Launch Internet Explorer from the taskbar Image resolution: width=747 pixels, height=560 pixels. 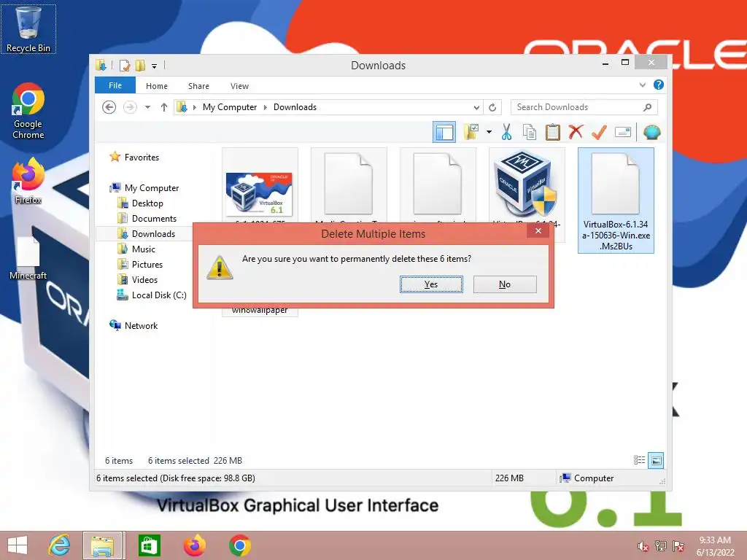(x=59, y=545)
